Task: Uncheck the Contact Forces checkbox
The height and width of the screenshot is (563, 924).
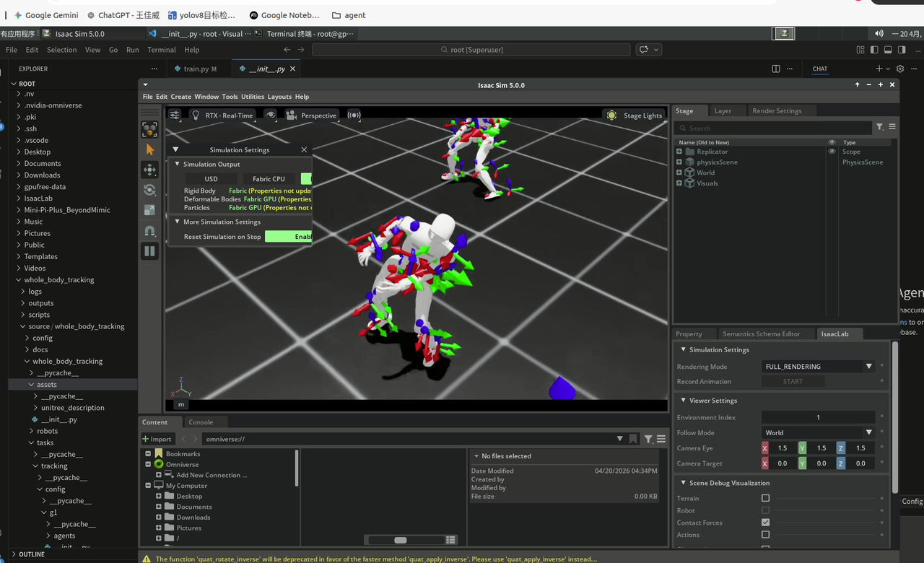Action: click(765, 523)
